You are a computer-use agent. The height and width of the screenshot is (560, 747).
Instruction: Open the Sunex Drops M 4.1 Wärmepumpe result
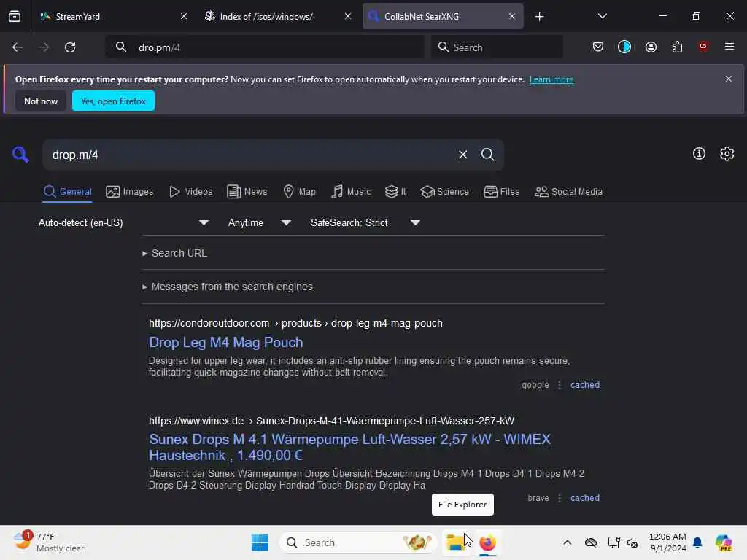(349, 447)
